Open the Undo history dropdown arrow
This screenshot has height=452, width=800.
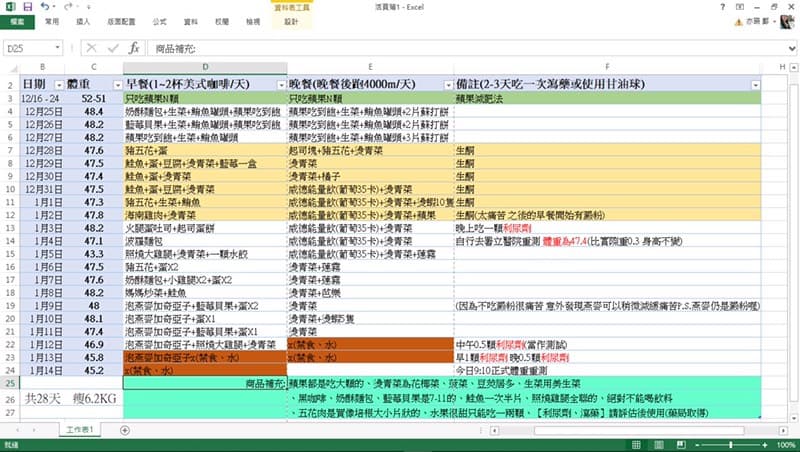[x=54, y=7]
